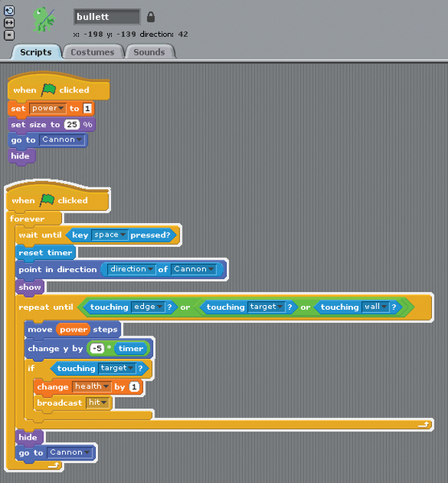This screenshot has width=448, height=483.
Task: Click the green flag on second hat block
Action: [47, 200]
